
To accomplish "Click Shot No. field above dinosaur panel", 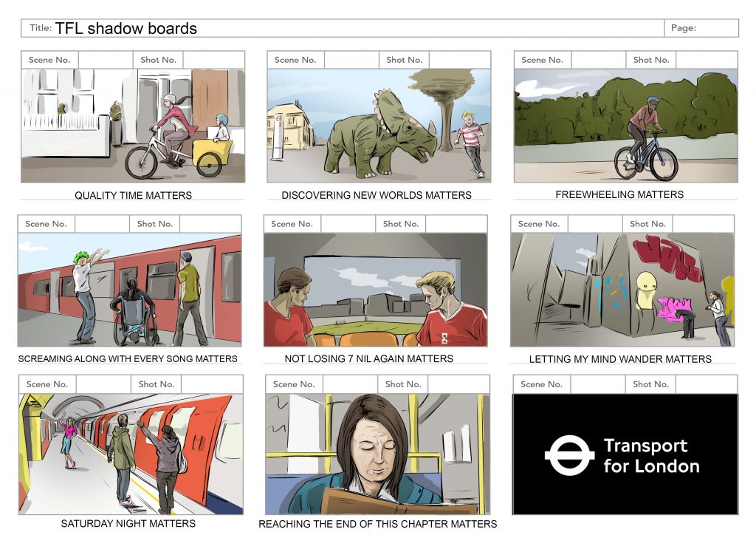I will pos(460,60).
